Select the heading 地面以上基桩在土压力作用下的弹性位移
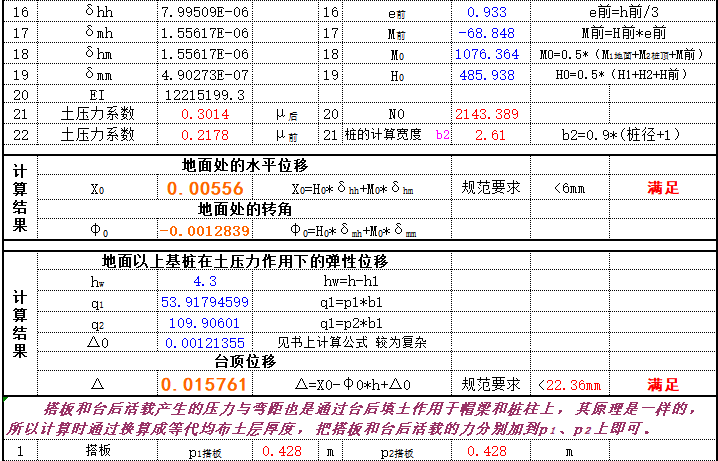This screenshot has height=461, width=718. pos(245,261)
